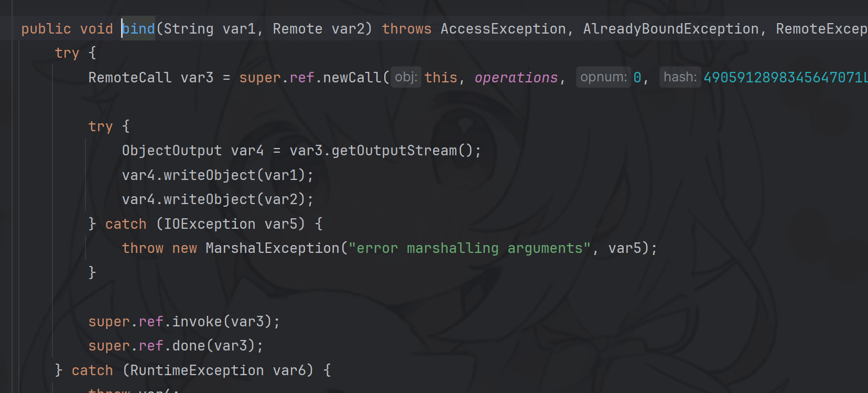This screenshot has height=393, width=868.
Task: Click the AccessException class in throws clause
Action: [x=503, y=29]
